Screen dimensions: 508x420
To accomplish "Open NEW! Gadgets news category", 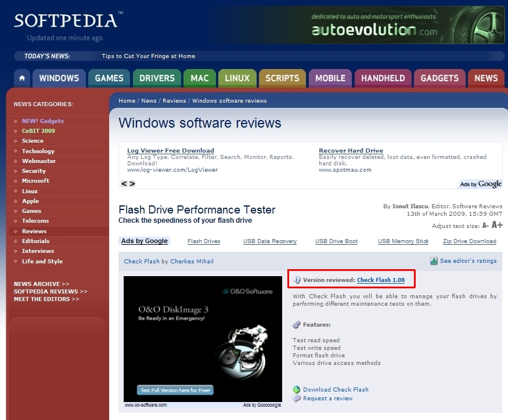I will 43,121.
